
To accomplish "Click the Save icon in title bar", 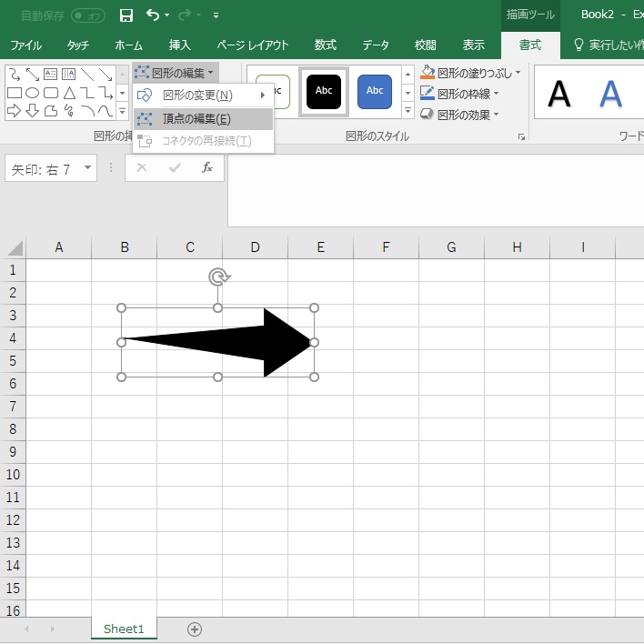I will [126, 15].
